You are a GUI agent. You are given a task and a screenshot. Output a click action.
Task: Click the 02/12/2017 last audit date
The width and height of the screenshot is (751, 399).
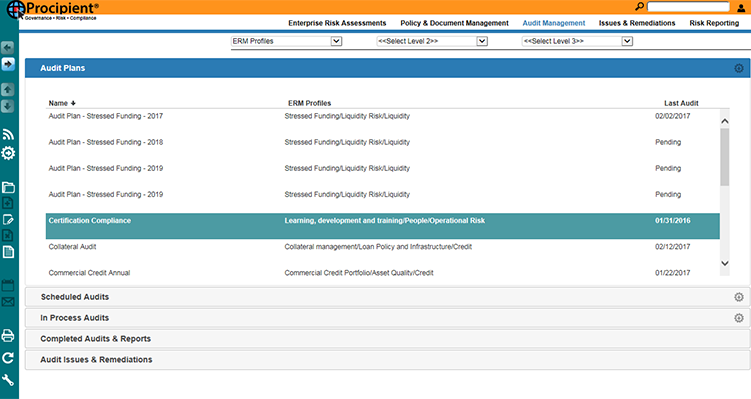pos(672,247)
